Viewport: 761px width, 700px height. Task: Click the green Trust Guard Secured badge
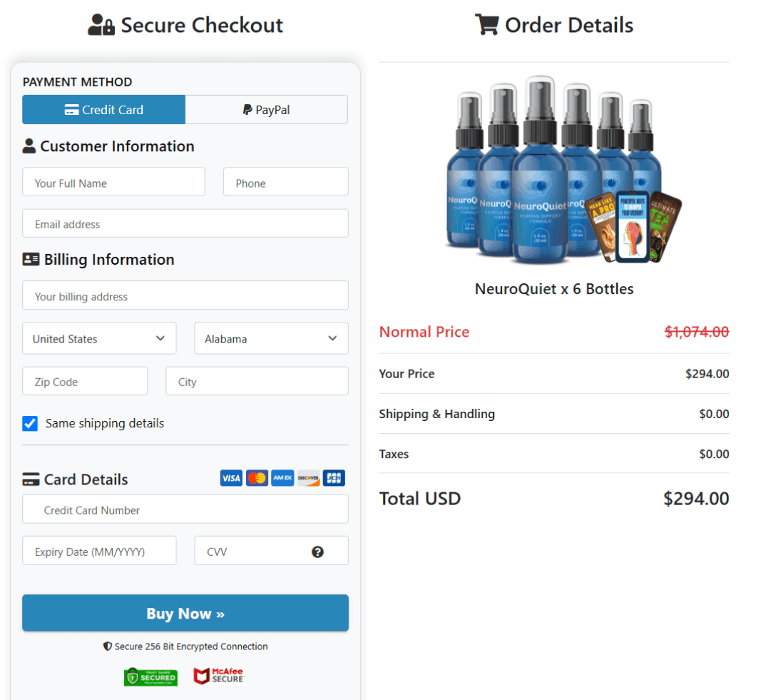coord(151,676)
